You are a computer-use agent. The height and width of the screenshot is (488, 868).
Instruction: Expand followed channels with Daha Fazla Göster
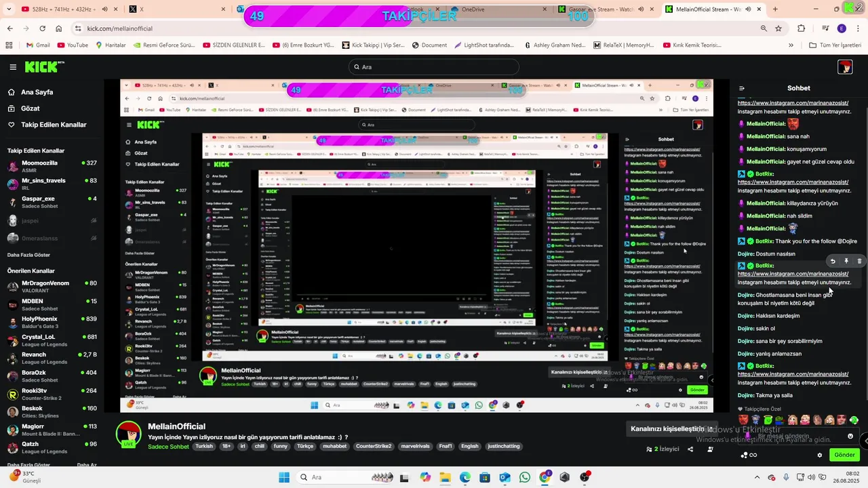click(28, 255)
